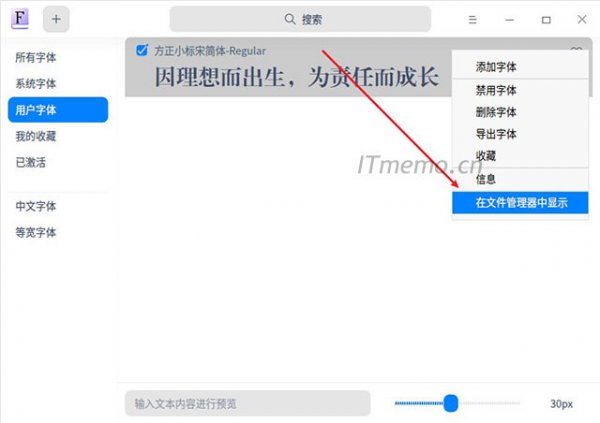The width and height of the screenshot is (600, 423).
Task: Show 已激活 fonts in the sidebar
Action: click(58, 162)
